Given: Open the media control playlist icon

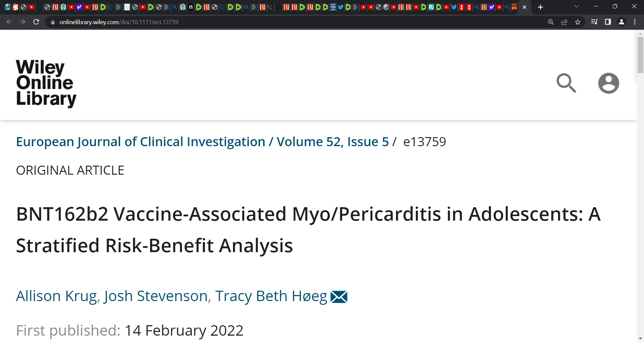Looking at the screenshot, I should click(x=594, y=22).
